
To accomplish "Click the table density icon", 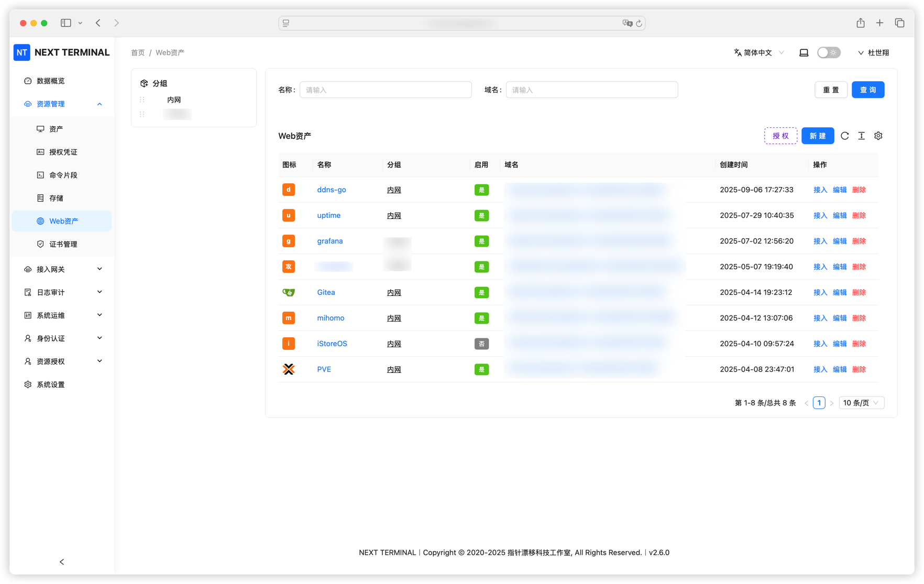I will click(861, 136).
